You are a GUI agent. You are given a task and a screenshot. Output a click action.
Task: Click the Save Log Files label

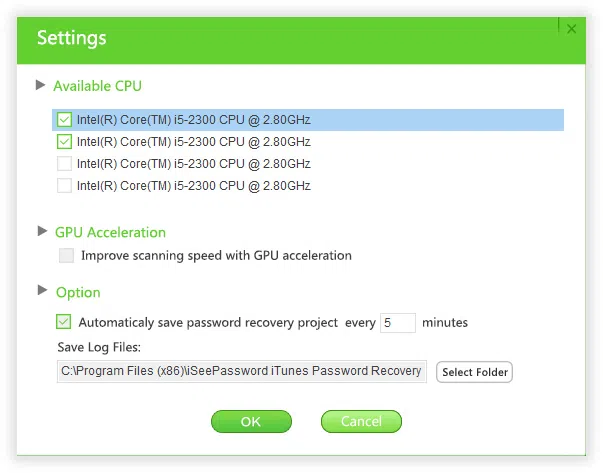(x=99, y=347)
